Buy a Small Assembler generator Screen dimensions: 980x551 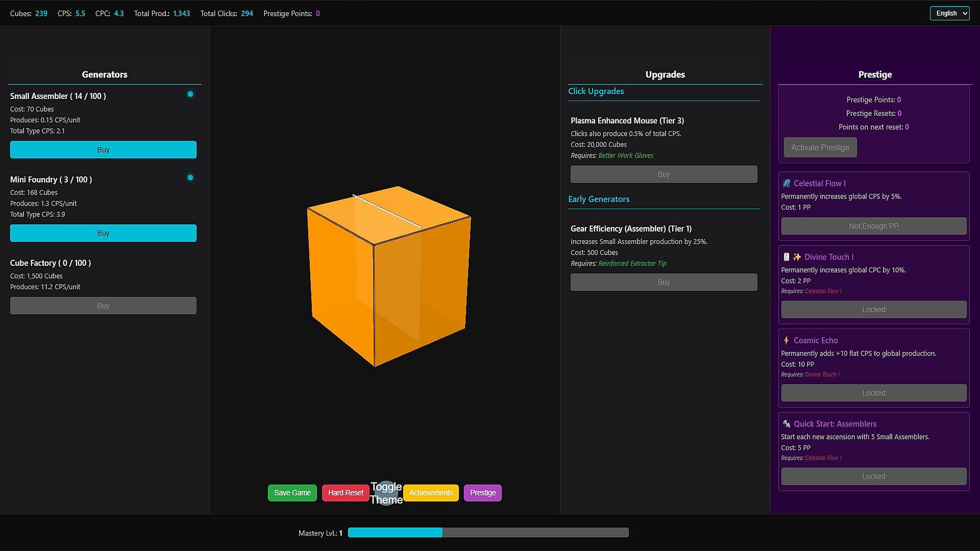point(103,150)
